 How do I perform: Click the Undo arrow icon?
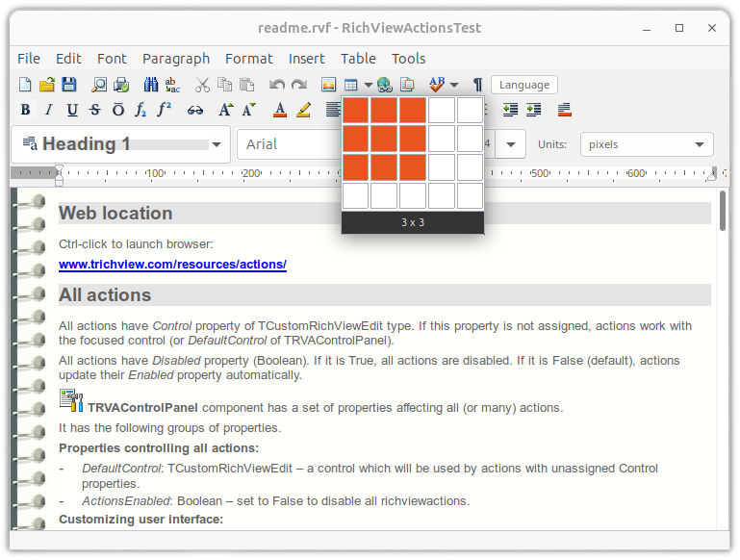[x=277, y=85]
